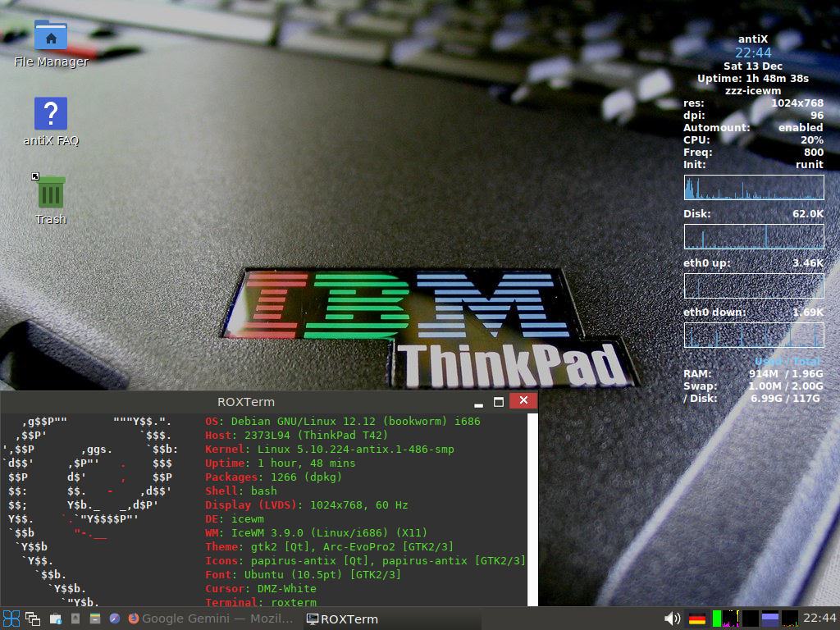Open the CPU monitor with yellow and magenta graph

(731, 619)
